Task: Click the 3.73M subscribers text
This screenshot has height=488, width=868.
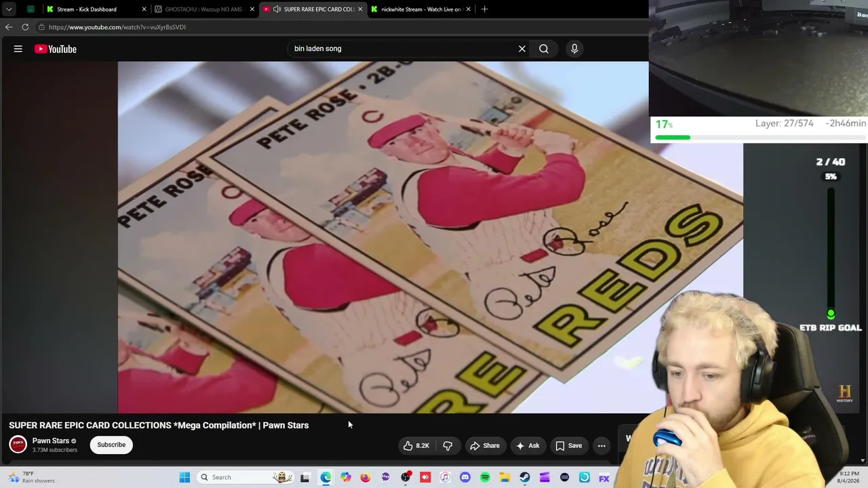Action: point(55,450)
